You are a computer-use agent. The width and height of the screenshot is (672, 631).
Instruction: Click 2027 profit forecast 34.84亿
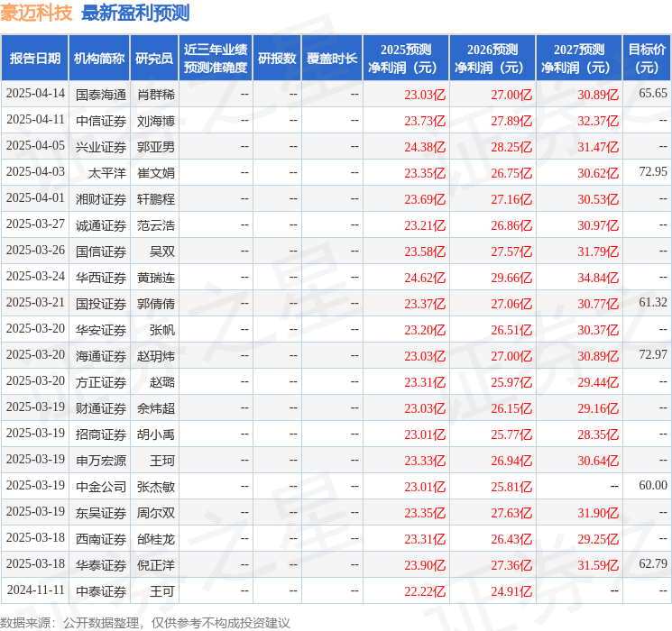pos(598,278)
